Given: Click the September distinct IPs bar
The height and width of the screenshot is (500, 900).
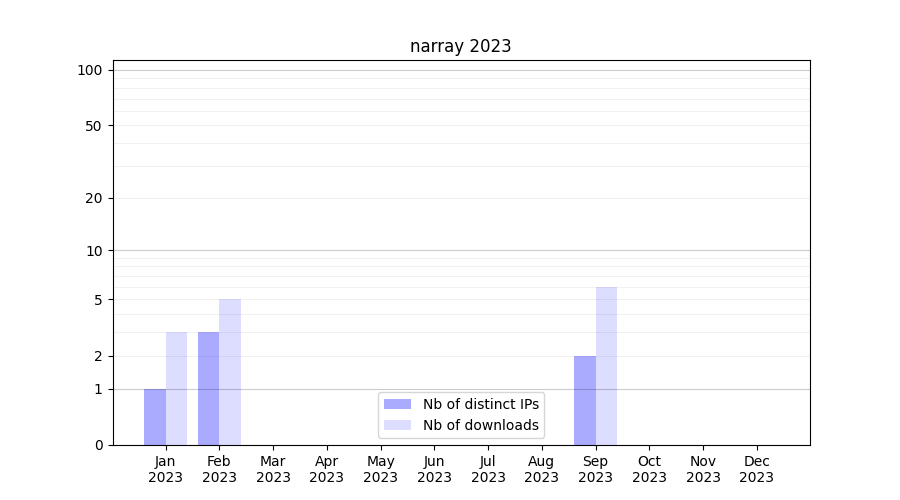Looking at the screenshot, I should pos(584,400).
